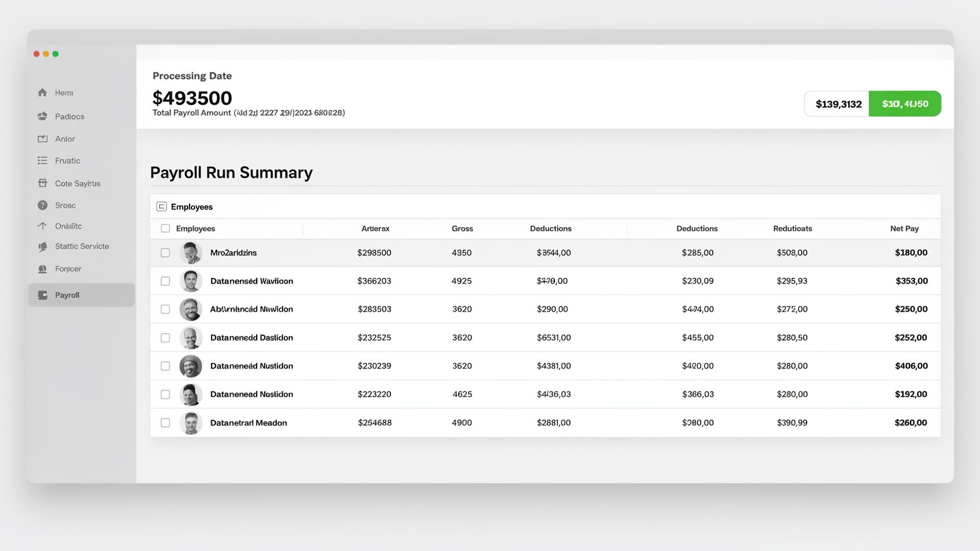Click the Employees panel header icon
This screenshot has height=551, width=980.
pos(161,207)
